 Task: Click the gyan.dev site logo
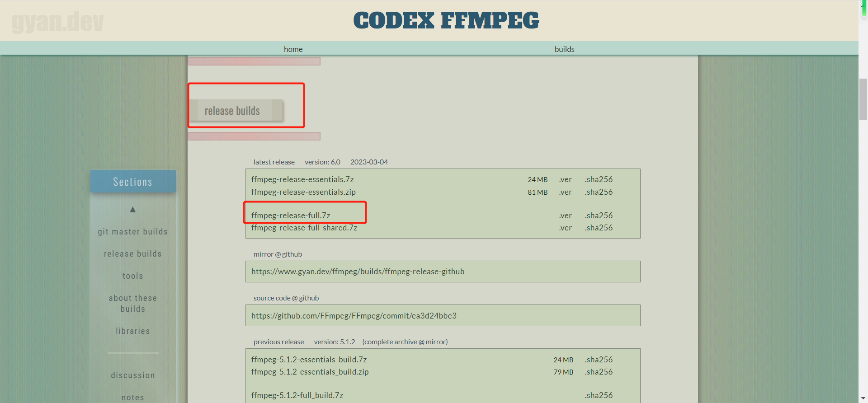coord(57,22)
